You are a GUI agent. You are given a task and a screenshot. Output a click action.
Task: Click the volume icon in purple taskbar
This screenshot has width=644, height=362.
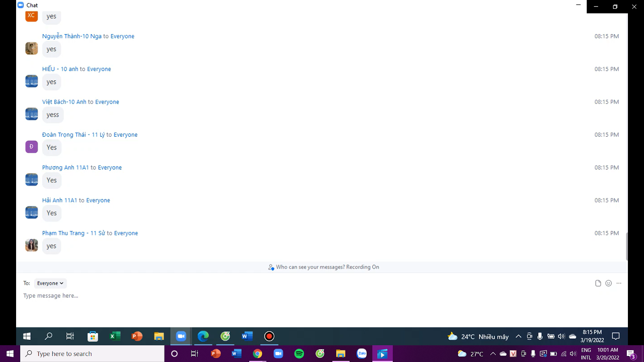[573, 354]
